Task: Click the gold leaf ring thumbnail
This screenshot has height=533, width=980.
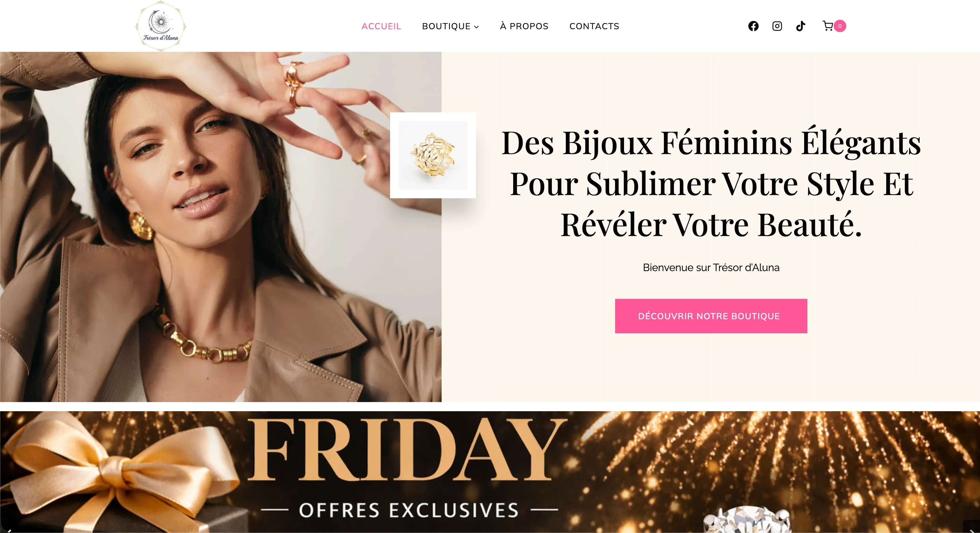Action: click(433, 155)
